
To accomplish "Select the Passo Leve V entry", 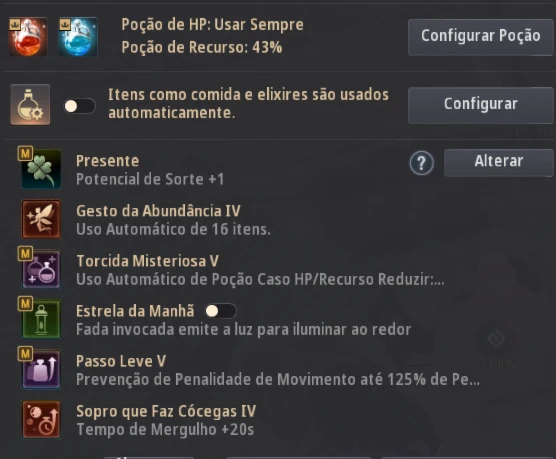I will click(x=278, y=370).
